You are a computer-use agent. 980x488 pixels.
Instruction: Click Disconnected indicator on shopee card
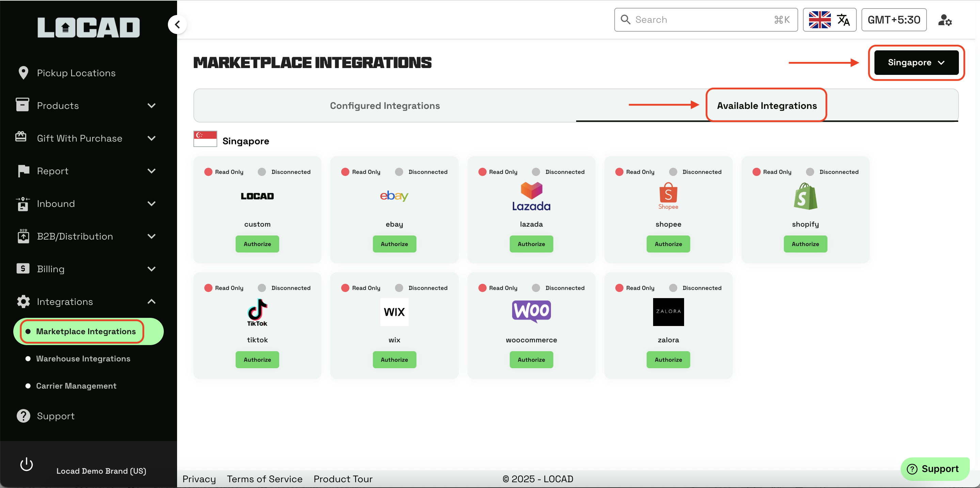(x=673, y=172)
